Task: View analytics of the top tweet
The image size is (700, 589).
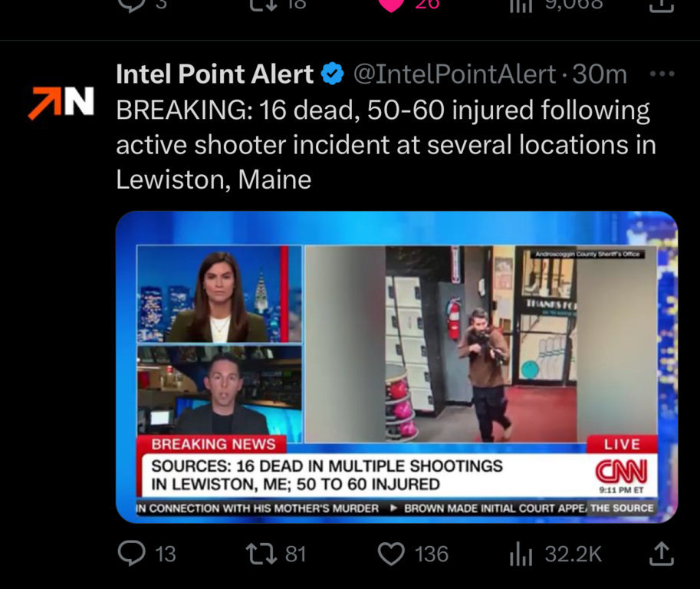Action: pos(521,5)
